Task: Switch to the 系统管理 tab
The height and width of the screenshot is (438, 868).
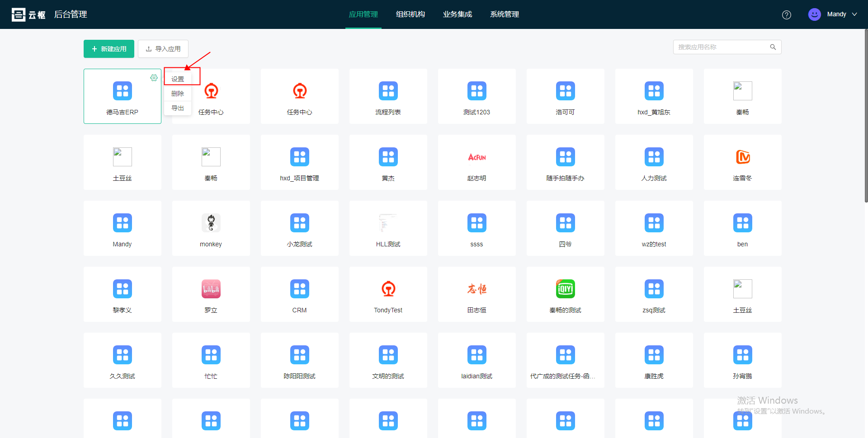Action: (505, 14)
